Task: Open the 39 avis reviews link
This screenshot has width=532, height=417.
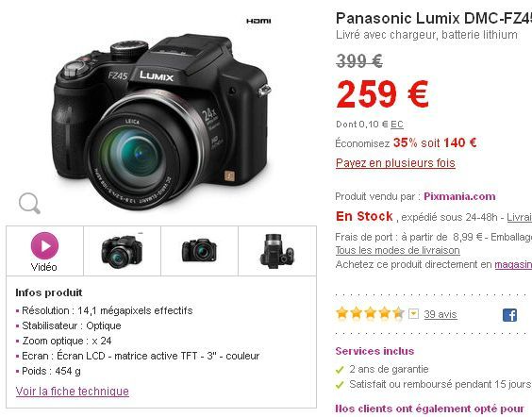Action: [x=441, y=314]
